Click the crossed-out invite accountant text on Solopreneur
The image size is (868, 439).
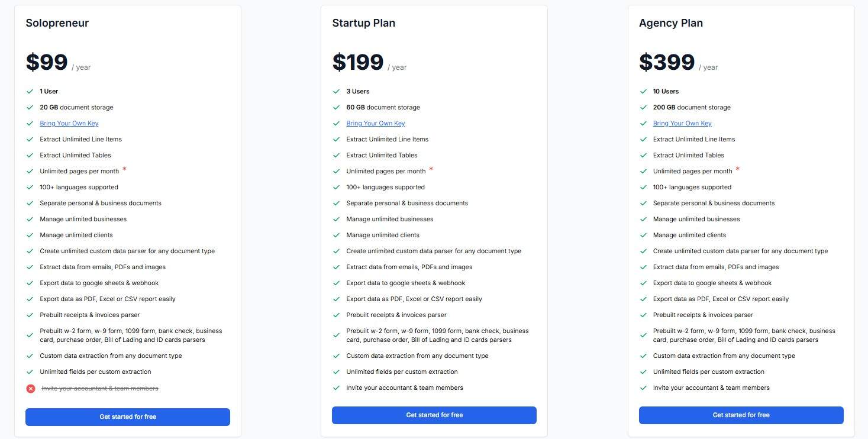coord(99,388)
